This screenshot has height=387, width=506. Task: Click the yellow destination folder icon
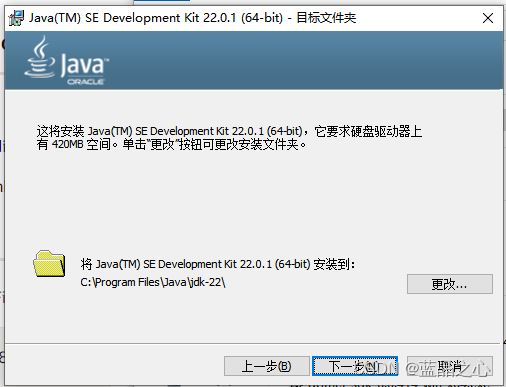coord(49,264)
